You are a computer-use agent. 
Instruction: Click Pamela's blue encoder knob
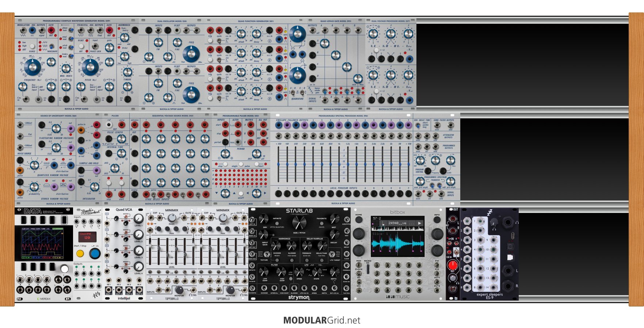click(95, 253)
